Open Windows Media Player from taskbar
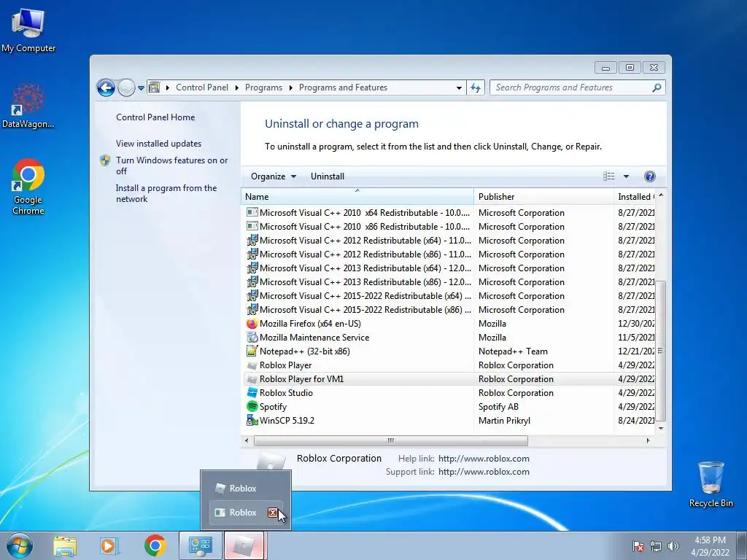Screen dimensions: 747x560 (109, 546)
